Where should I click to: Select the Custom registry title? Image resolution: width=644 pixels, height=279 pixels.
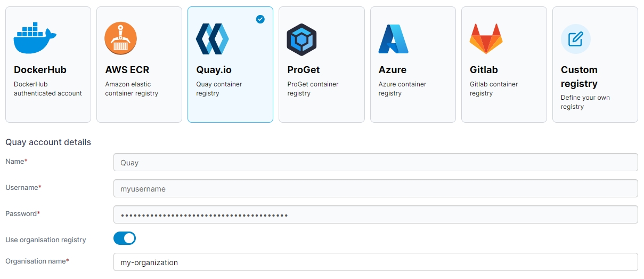tap(579, 77)
